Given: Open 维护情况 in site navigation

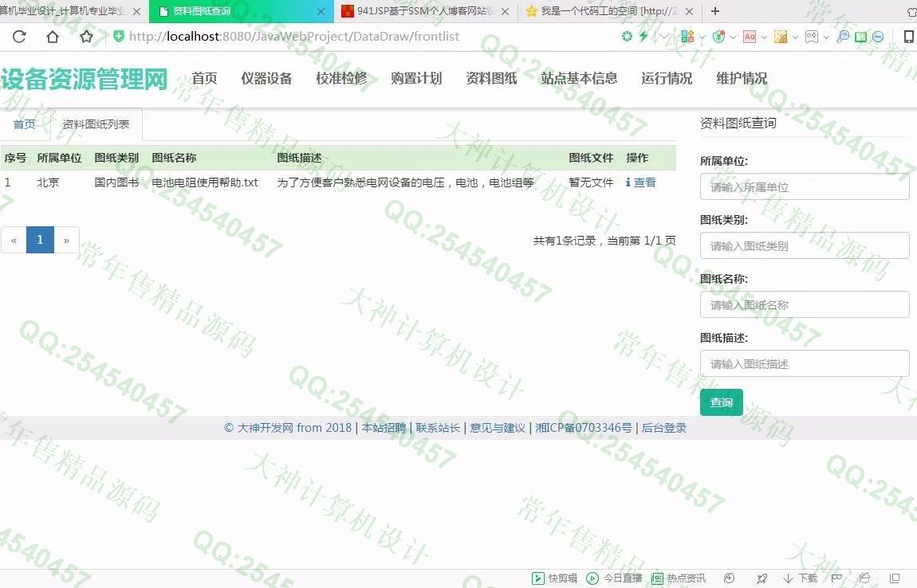Looking at the screenshot, I should click(742, 78).
